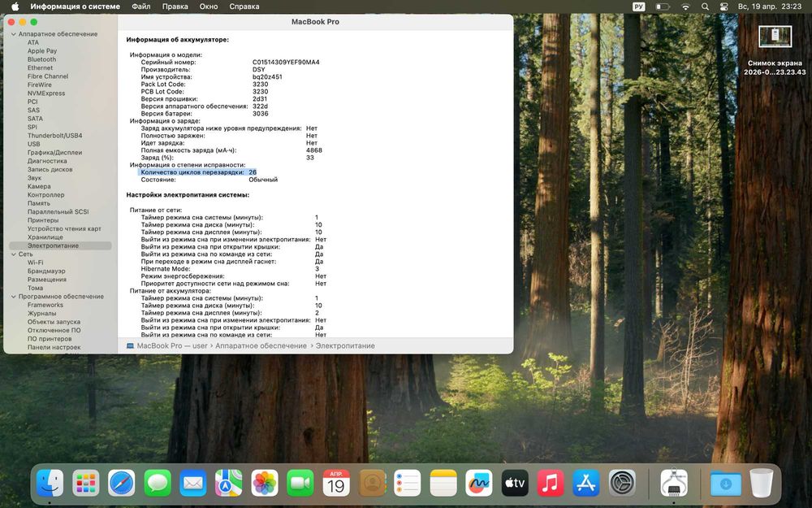Select Bluetooth in the sidebar

coord(42,59)
